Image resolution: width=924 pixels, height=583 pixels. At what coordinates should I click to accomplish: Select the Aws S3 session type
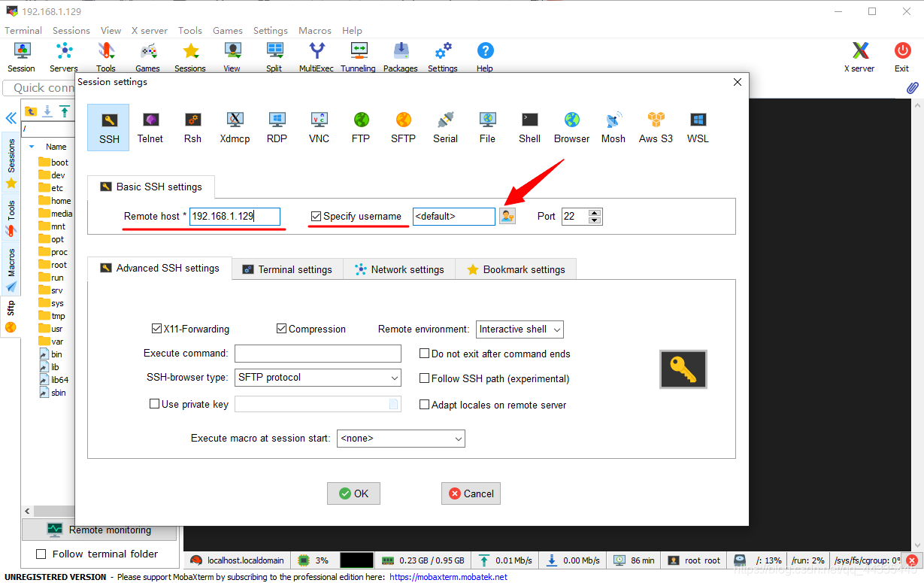(x=656, y=127)
